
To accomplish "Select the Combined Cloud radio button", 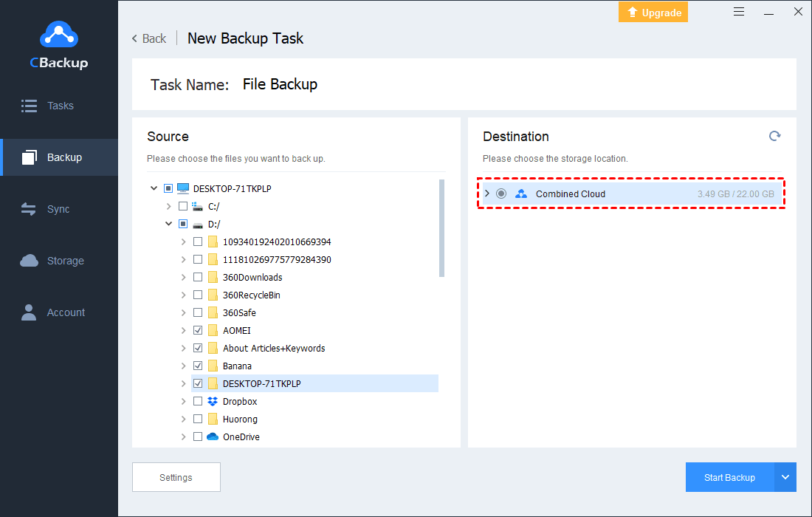I will click(501, 194).
